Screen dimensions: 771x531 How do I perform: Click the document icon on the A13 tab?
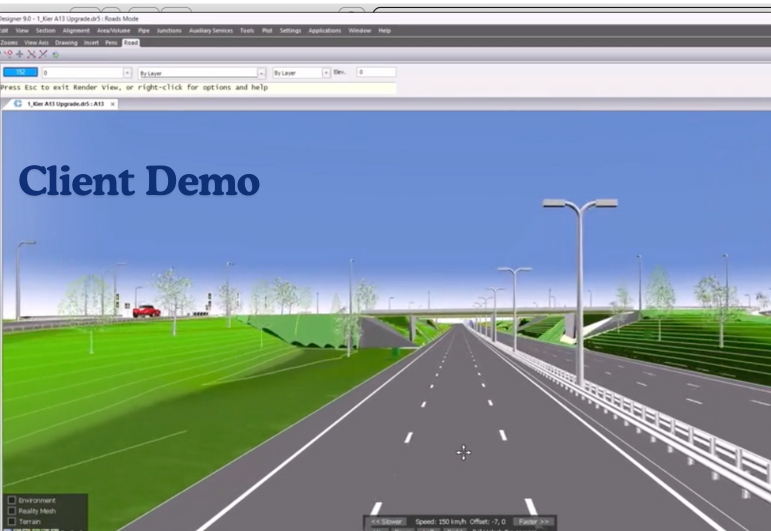tap(18, 104)
